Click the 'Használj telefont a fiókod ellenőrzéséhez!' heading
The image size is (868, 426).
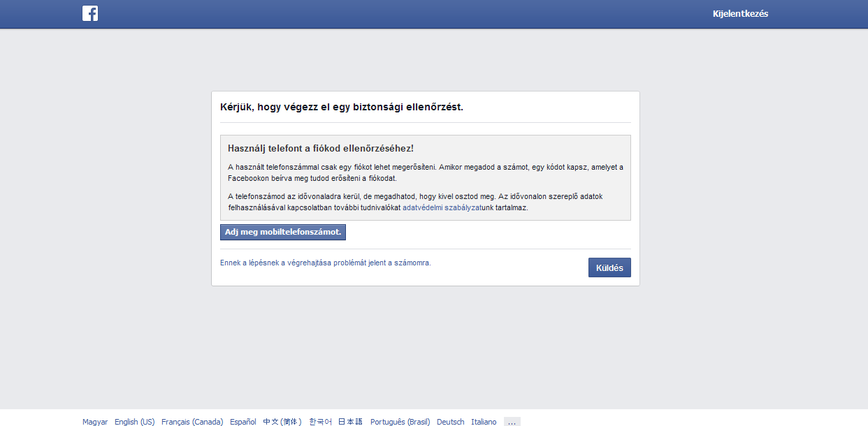click(321, 149)
